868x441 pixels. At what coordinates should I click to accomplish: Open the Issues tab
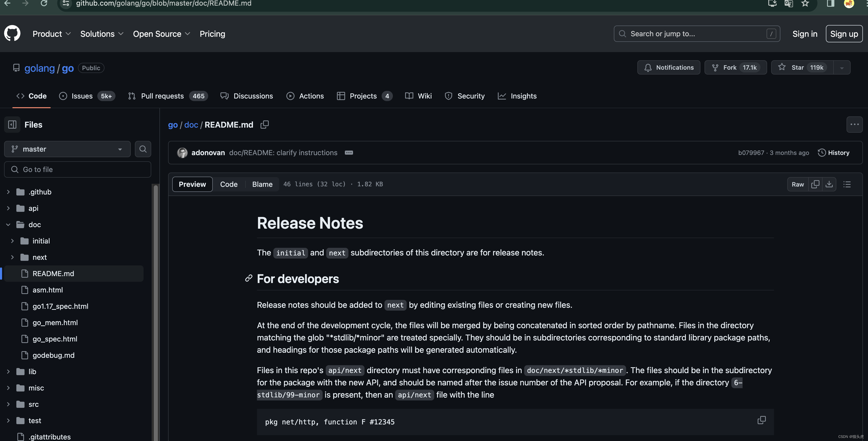tap(87, 96)
